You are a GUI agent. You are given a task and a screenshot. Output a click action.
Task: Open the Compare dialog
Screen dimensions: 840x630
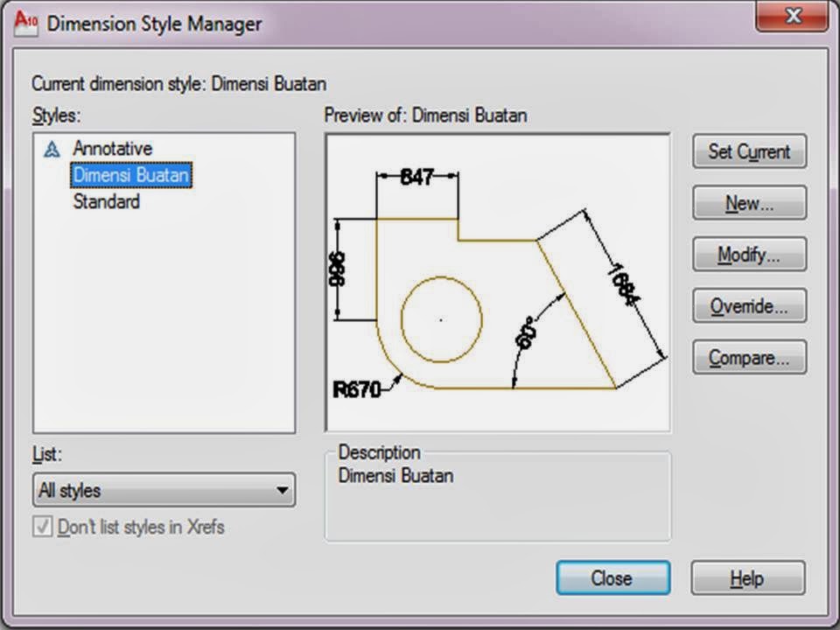pyautogui.click(x=748, y=357)
